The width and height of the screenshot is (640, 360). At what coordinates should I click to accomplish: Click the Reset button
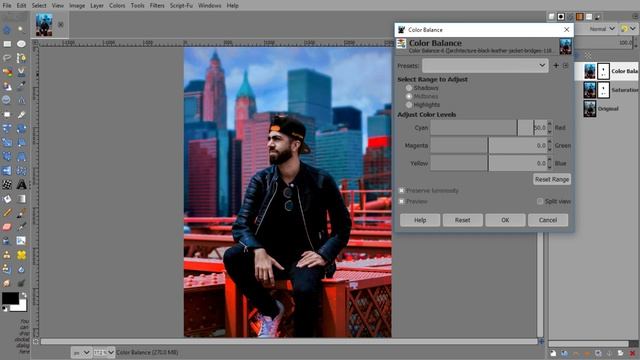click(x=462, y=220)
